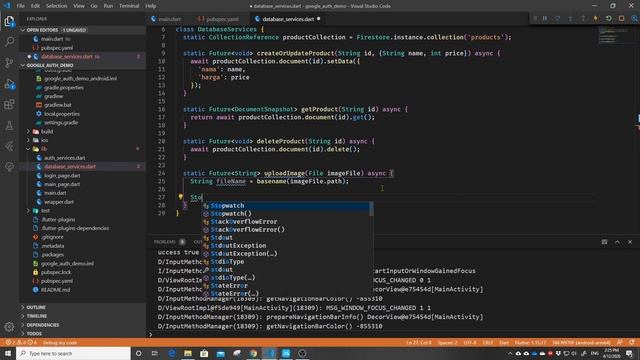Pause the debug session
The image size is (640, 360).
pyautogui.click(x=545, y=19)
